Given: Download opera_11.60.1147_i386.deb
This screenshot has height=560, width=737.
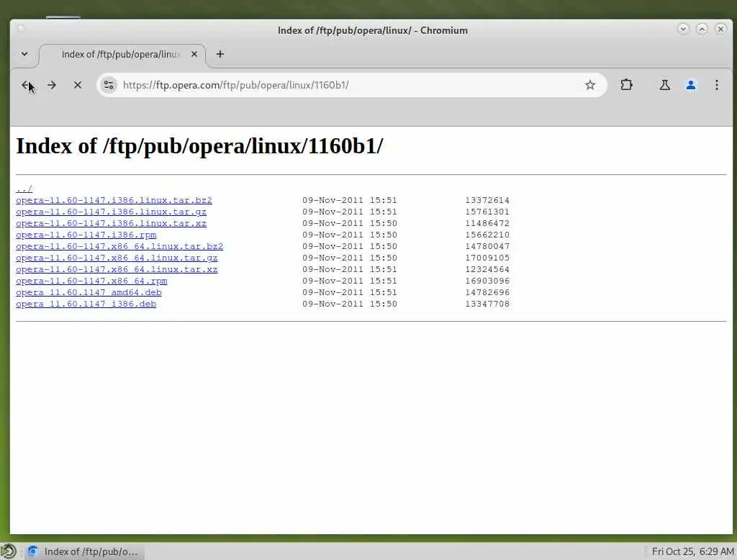Looking at the screenshot, I should [86, 304].
